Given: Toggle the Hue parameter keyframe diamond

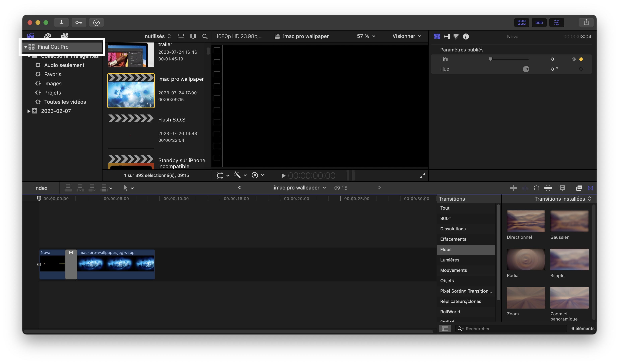Looking at the screenshot, I should point(581,69).
